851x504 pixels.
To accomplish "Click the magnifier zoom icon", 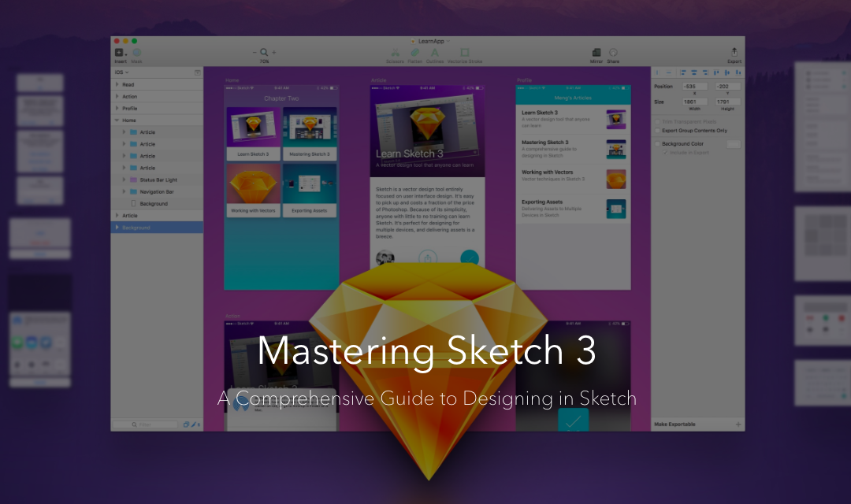I will coord(264,52).
